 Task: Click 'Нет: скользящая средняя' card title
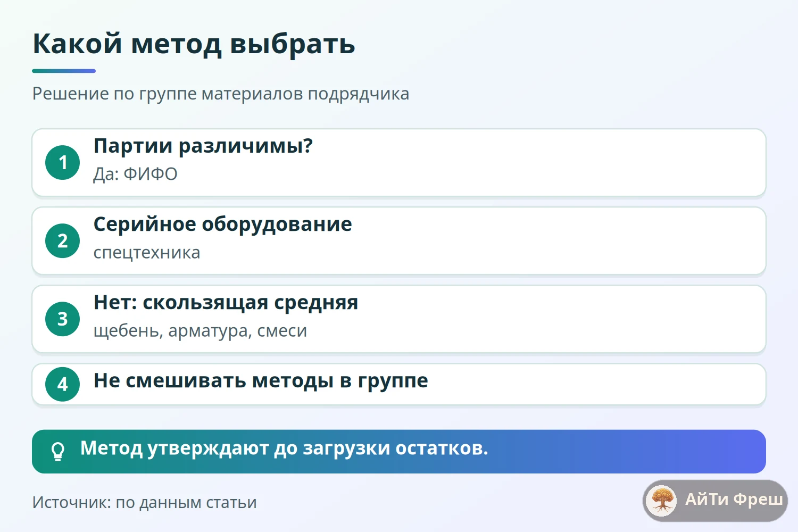click(226, 302)
